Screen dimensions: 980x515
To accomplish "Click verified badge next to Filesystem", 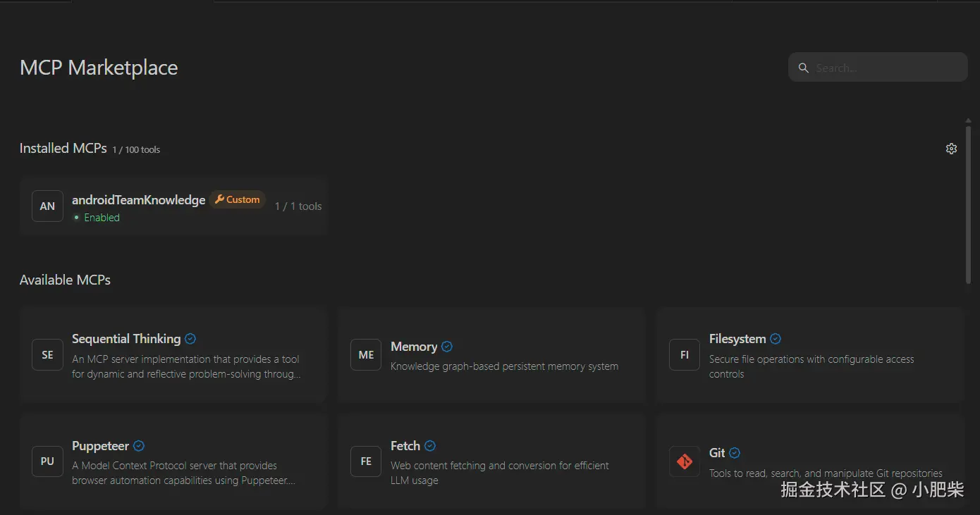I will coord(776,339).
